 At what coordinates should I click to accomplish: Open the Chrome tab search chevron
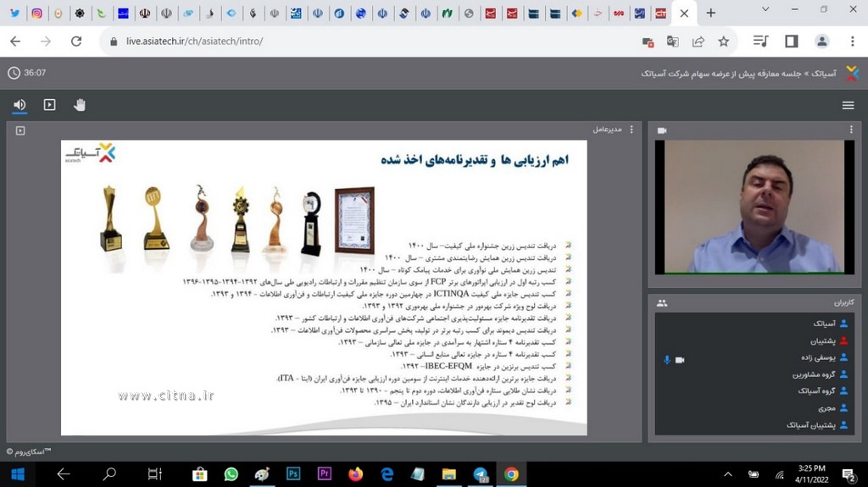pyautogui.click(x=765, y=11)
